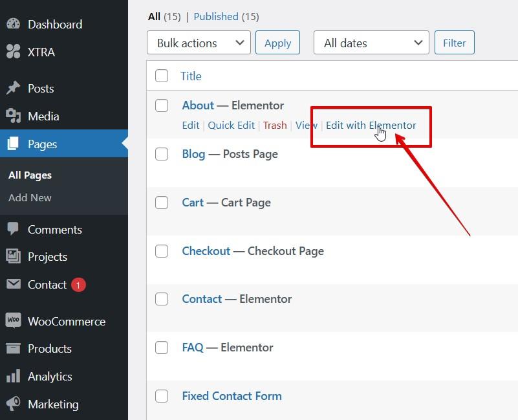Click the Marketing megaphone icon
This screenshot has height=420, width=518.
tap(14, 404)
